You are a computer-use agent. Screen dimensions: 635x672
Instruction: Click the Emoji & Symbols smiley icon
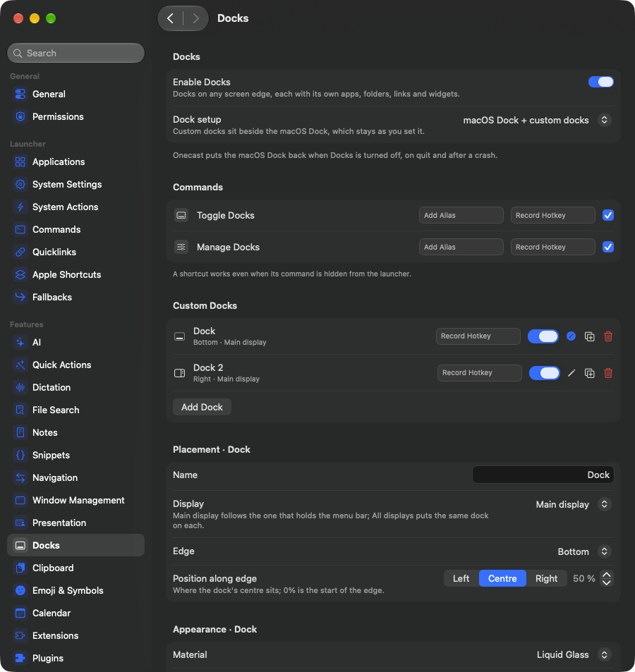[20, 591]
